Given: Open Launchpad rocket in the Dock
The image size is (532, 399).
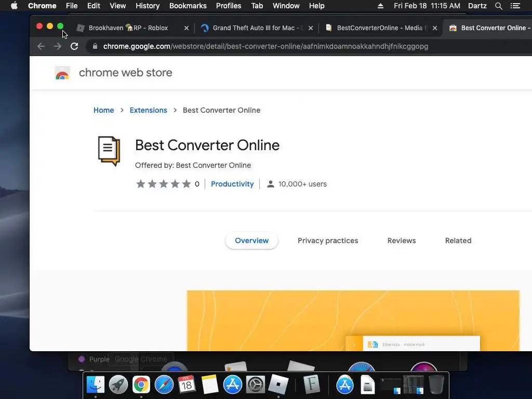Looking at the screenshot, I should 118,385.
